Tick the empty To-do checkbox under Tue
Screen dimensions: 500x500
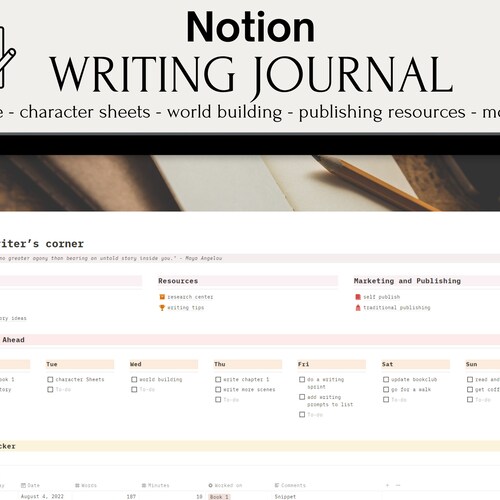(x=50, y=389)
